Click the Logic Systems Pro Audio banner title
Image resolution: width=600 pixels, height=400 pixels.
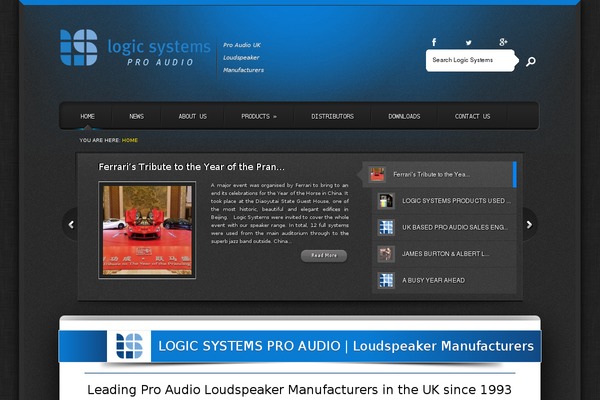(x=346, y=346)
